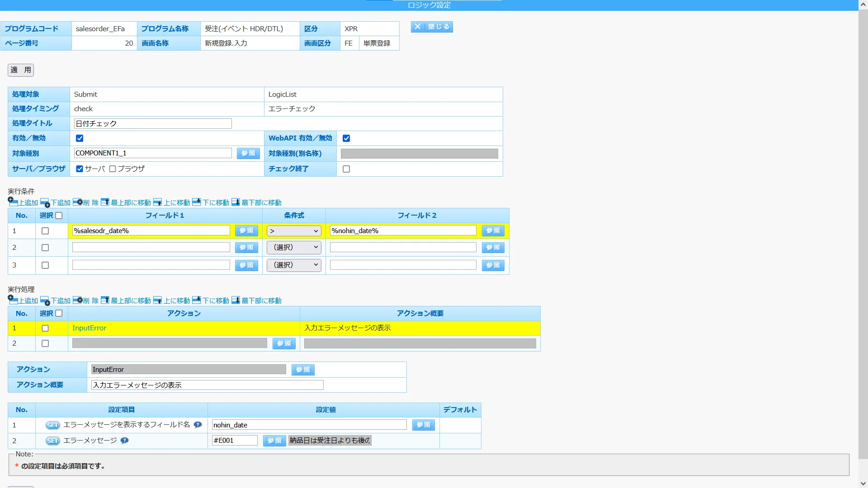Click 参照 for condition row 3 Field 2
The width and height of the screenshot is (868, 488).
493,265
